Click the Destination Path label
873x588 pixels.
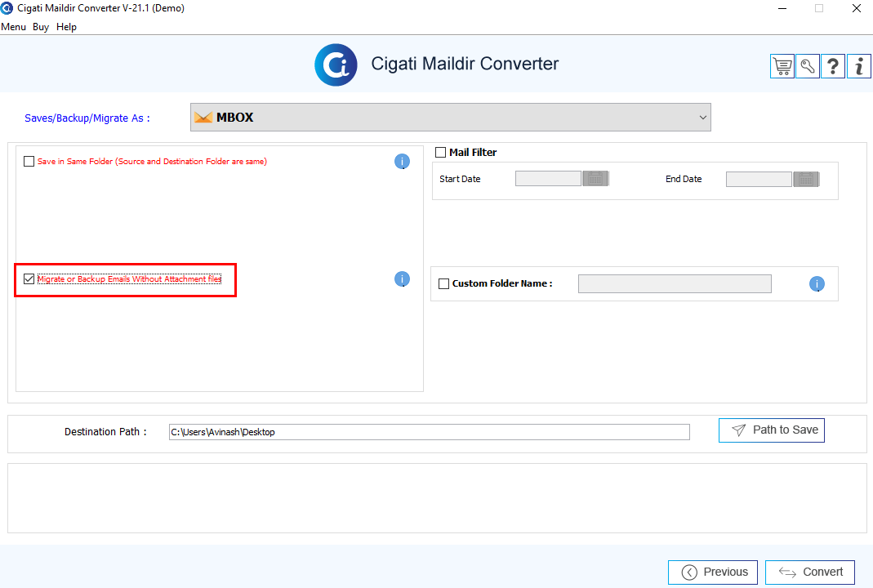[105, 431]
